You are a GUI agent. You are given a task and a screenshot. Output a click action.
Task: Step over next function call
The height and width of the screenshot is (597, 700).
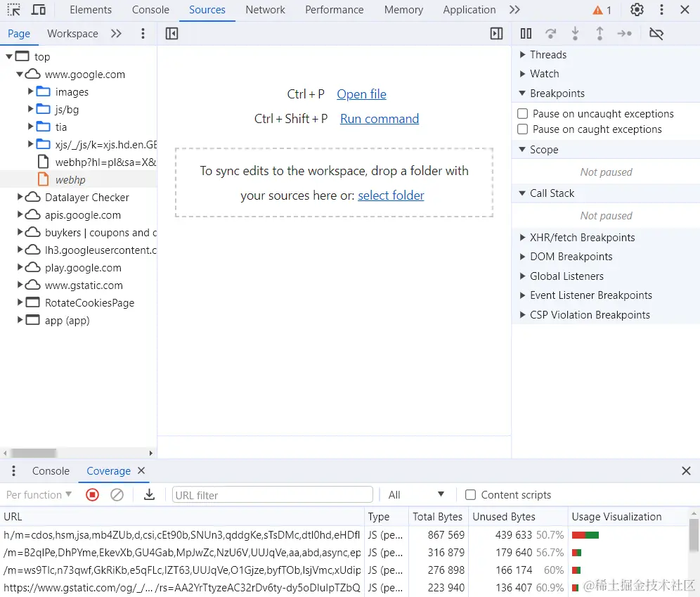551,34
